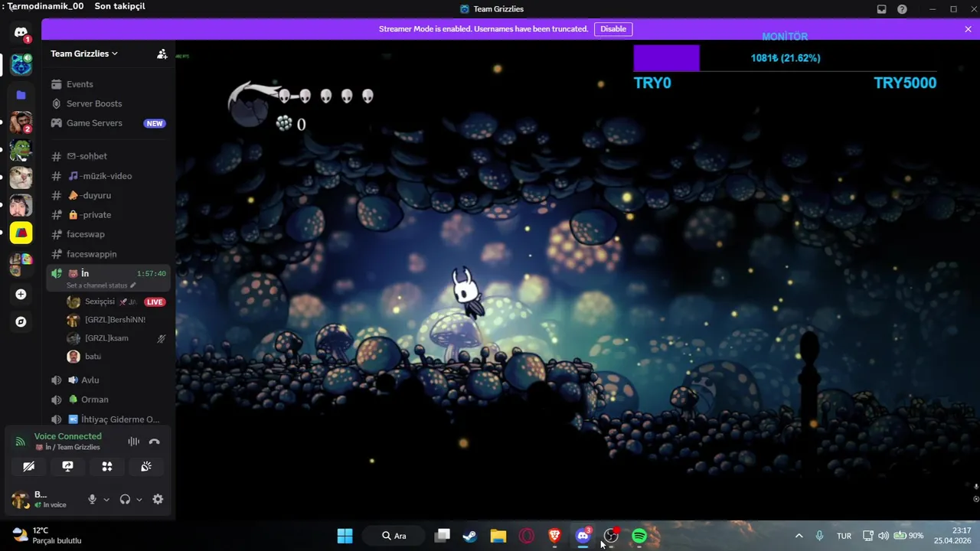Select voice member batu
Screen dimensions: 980x551
tap(115, 357)
